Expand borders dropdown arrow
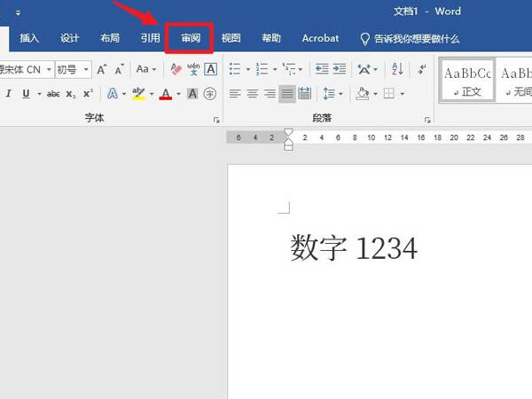The image size is (532, 399). [x=402, y=94]
